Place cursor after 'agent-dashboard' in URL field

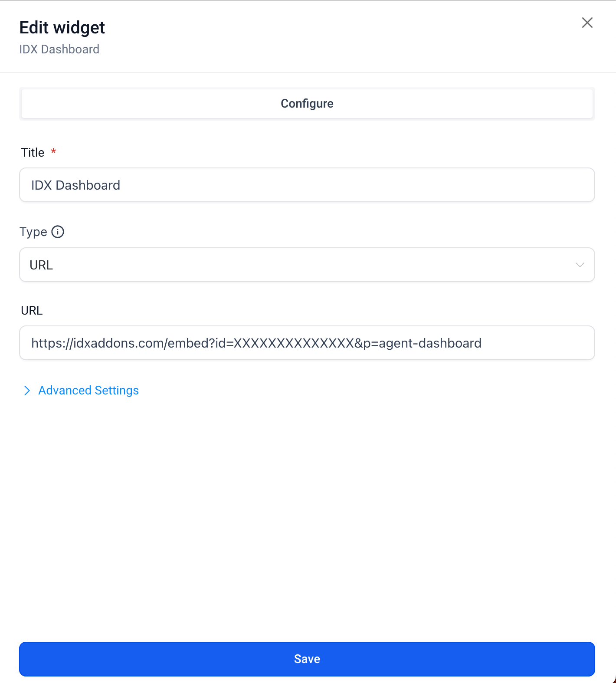482,343
